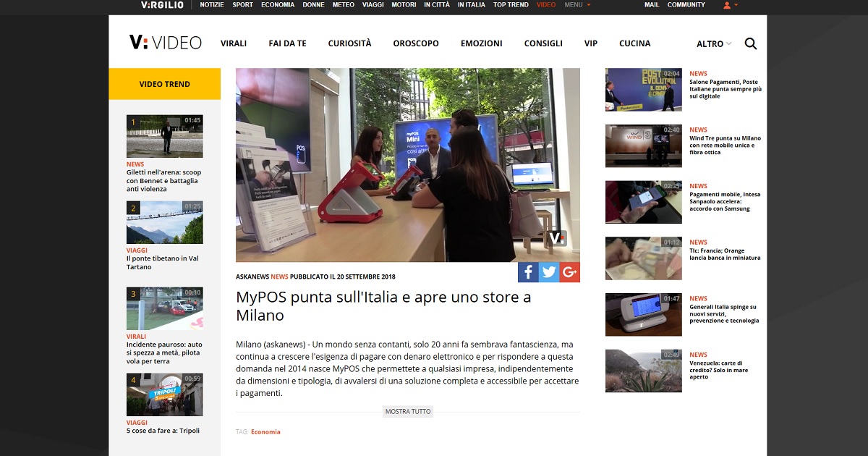The image size is (868, 456).
Task: Share article on Twitter
Action: pyautogui.click(x=549, y=272)
